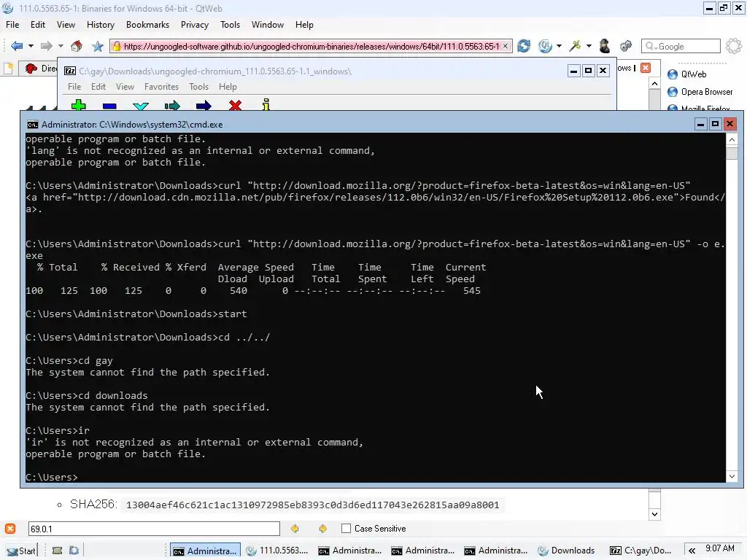Expand dropdown next to wand icon
The height and width of the screenshot is (560, 747).
[589, 46]
